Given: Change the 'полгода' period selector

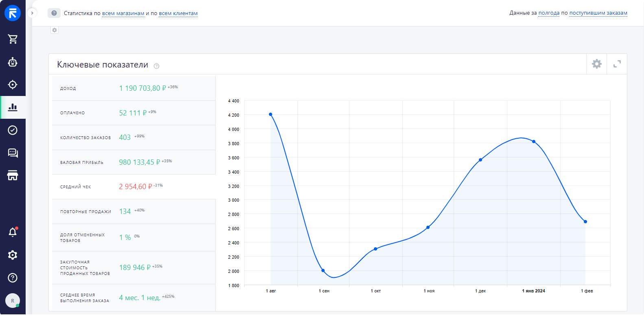Looking at the screenshot, I should coord(549,13).
